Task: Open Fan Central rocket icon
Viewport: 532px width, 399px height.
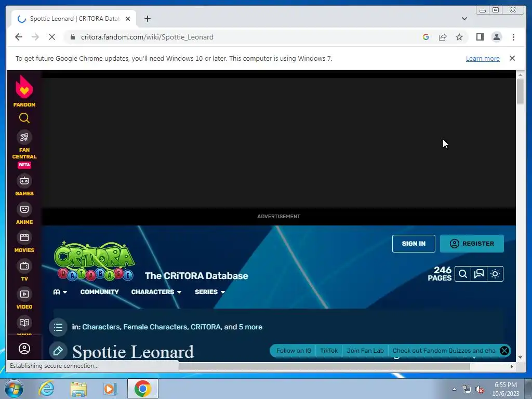Action: point(24,137)
